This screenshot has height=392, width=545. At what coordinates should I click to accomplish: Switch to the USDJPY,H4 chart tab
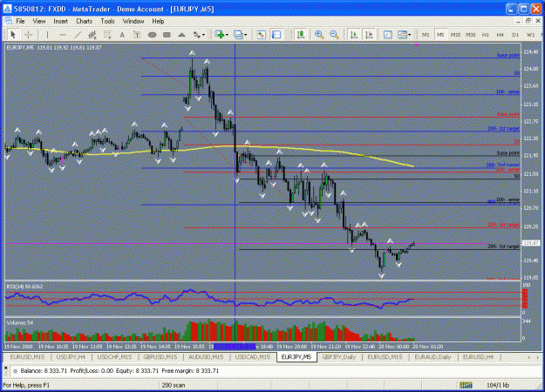click(x=71, y=356)
